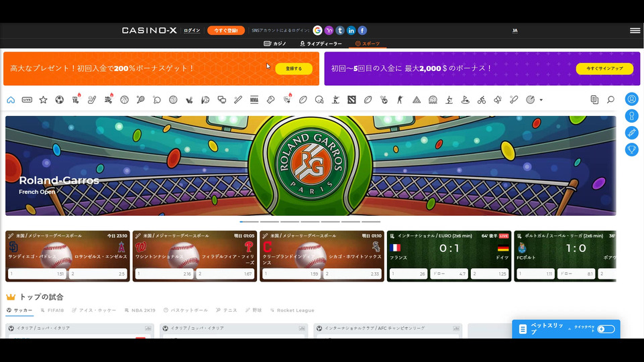Open the search magnifier icon
This screenshot has width=644, height=362.
610,100
